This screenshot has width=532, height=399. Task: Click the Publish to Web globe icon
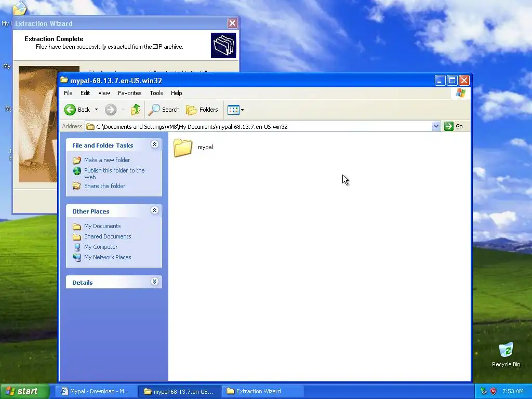pos(77,170)
